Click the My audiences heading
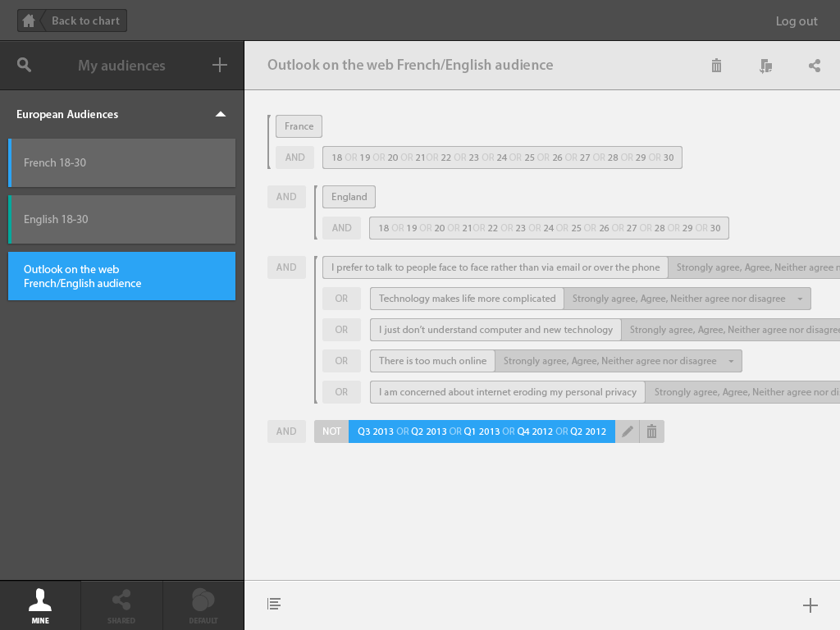 [x=121, y=66]
